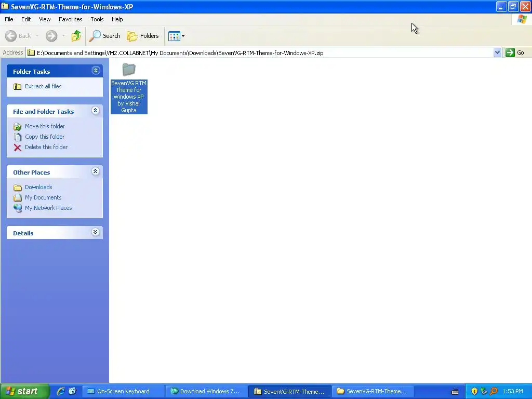
Task: Click the network tray icon beside shield
Action: (x=484, y=392)
